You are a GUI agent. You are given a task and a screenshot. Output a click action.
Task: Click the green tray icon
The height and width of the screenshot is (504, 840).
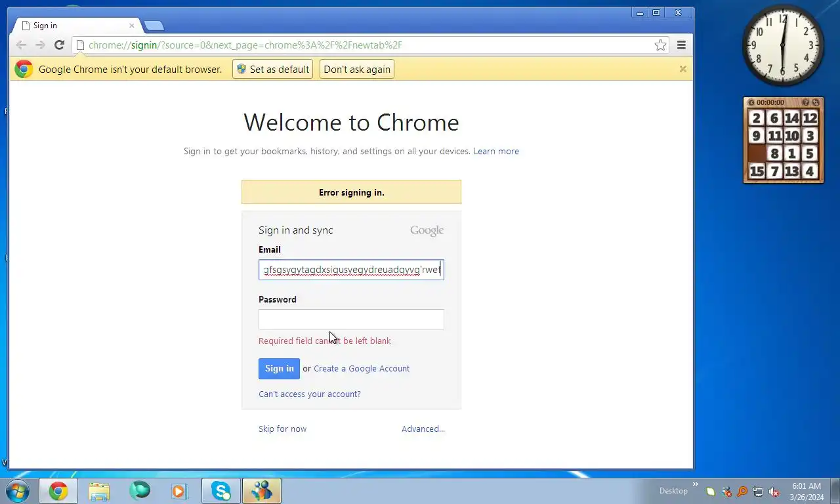click(711, 492)
